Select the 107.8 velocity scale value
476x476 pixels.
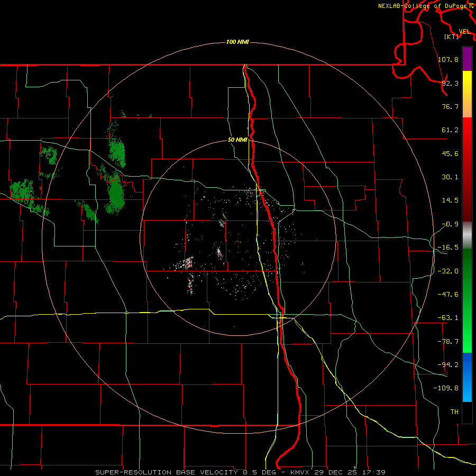tap(448, 59)
